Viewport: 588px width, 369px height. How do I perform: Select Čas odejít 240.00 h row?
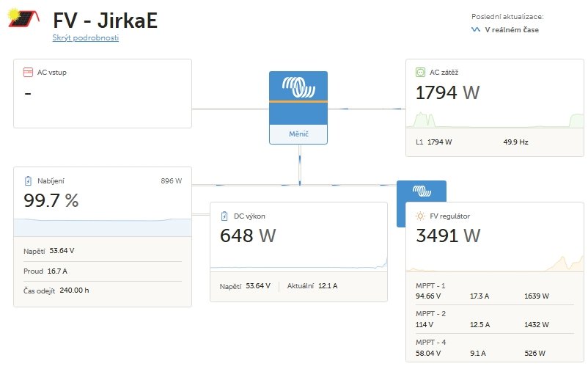tap(103, 291)
